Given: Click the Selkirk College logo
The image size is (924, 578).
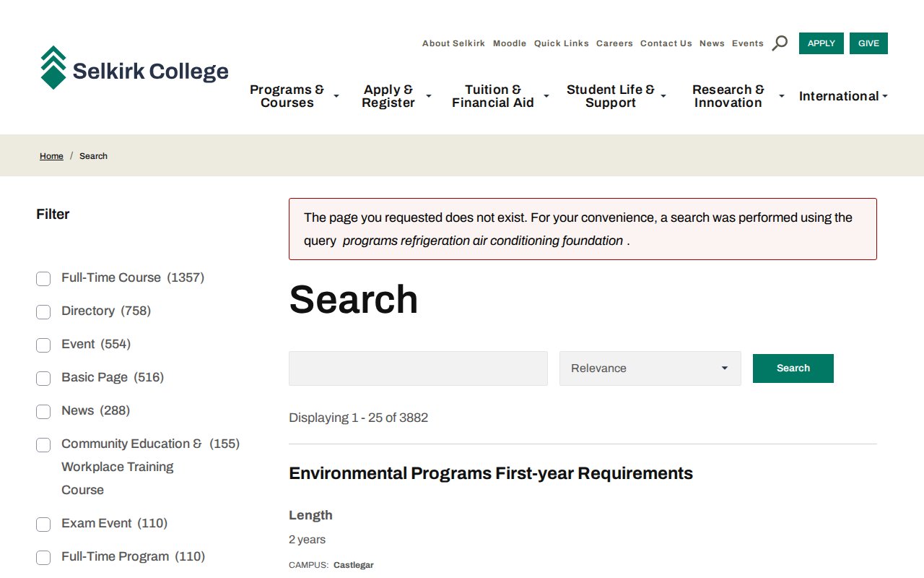Looking at the screenshot, I should (134, 69).
